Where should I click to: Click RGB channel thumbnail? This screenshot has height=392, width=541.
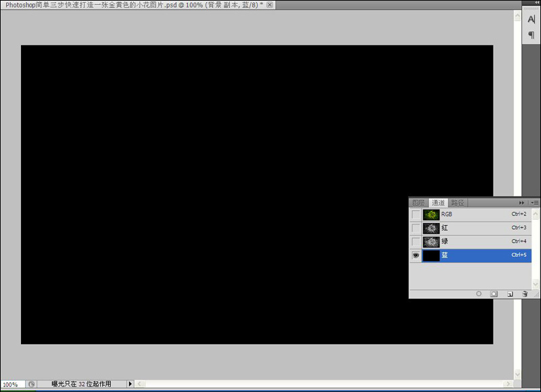(x=431, y=214)
